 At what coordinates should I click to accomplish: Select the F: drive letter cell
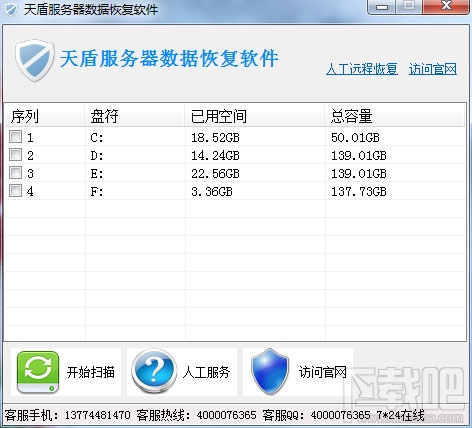[97, 191]
